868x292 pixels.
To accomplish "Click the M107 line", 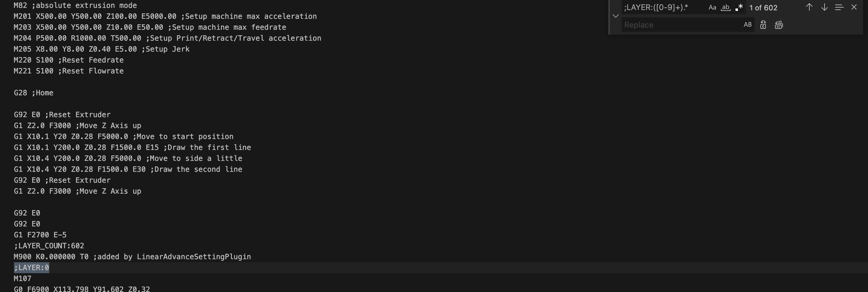I will [x=22, y=279].
